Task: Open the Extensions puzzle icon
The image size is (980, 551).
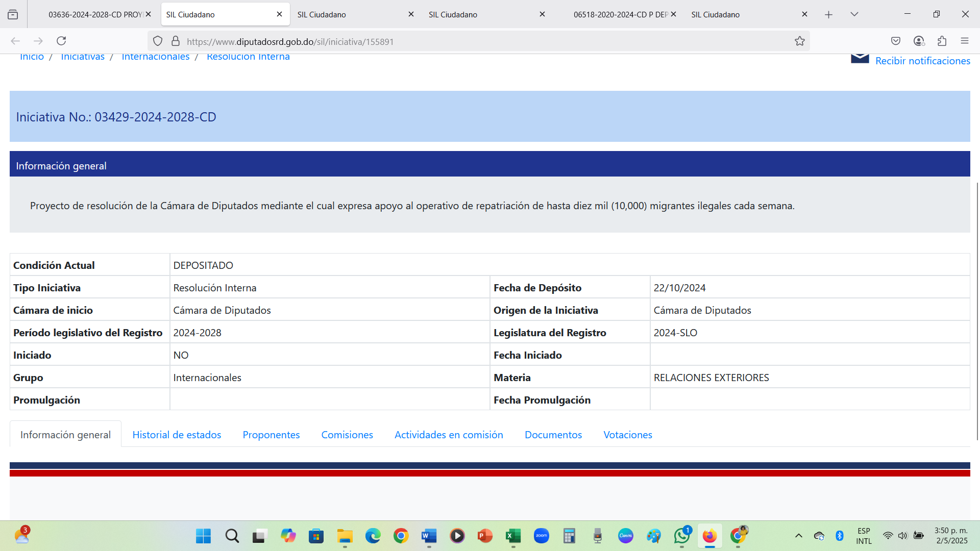Action: click(942, 41)
